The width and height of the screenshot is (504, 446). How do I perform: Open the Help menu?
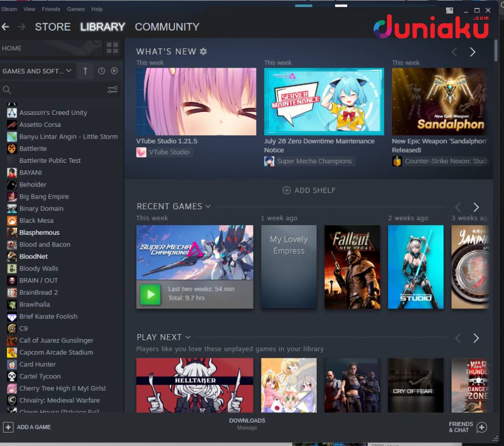tap(97, 9)
